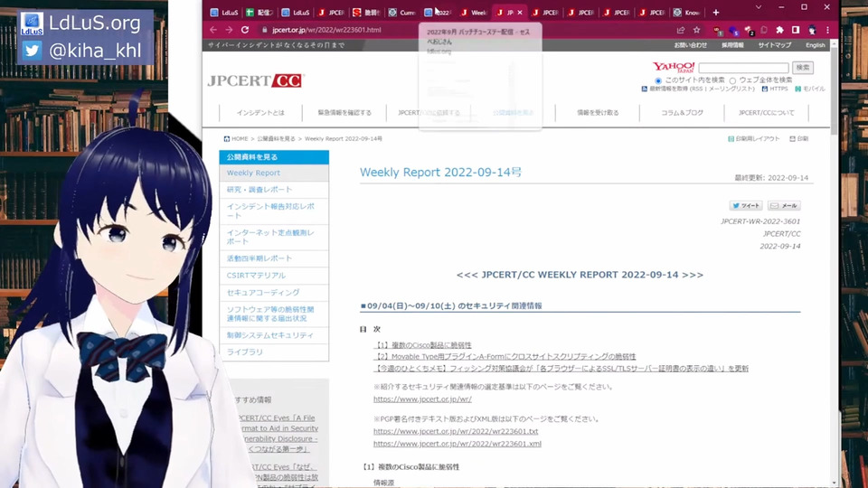
Task: Click the address bar URL field
Action: coord(465,30)
